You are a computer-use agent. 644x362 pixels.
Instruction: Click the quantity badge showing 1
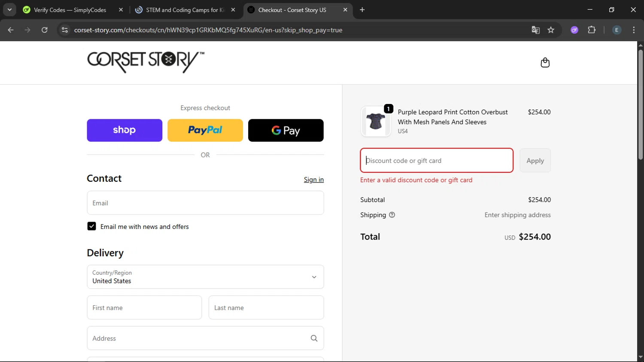click(x=389, y=109)
